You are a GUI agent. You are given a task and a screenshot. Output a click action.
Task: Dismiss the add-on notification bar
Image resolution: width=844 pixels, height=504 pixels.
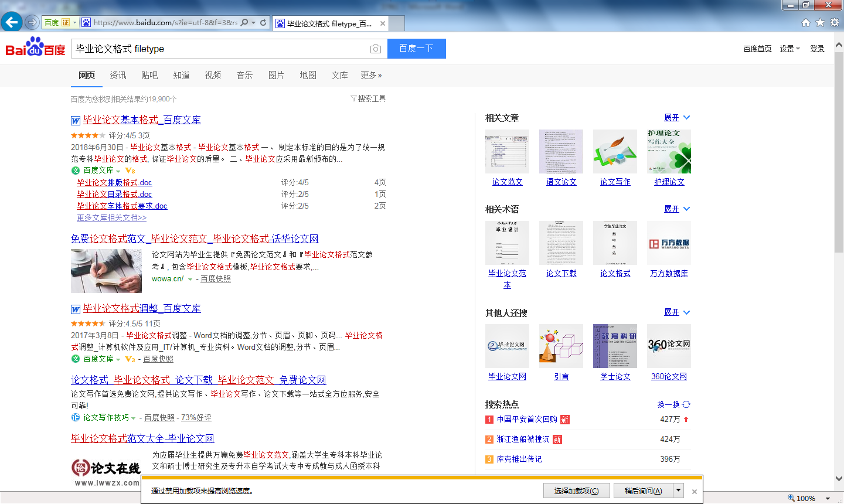pyautogui.click(x=695, y=492)
